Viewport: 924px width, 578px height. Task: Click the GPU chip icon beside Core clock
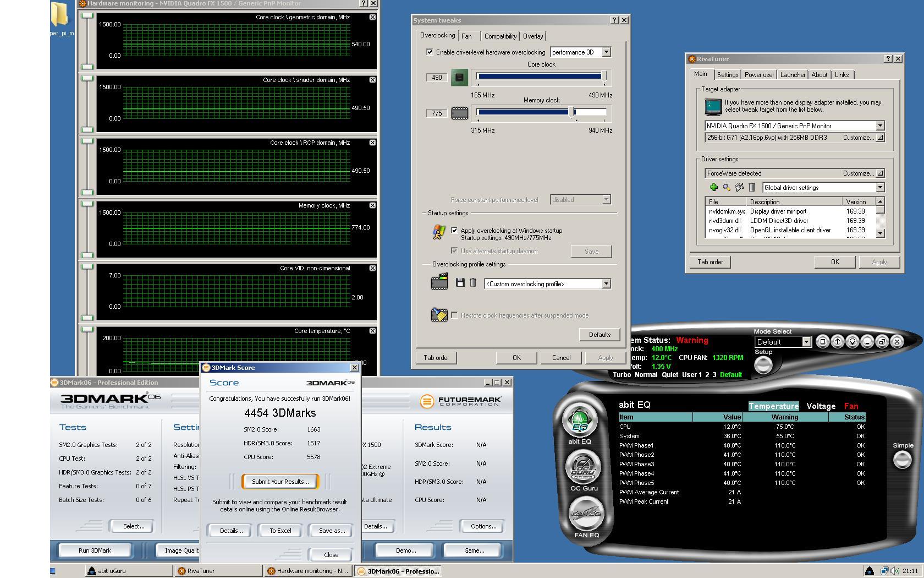[x=459, y=78]
